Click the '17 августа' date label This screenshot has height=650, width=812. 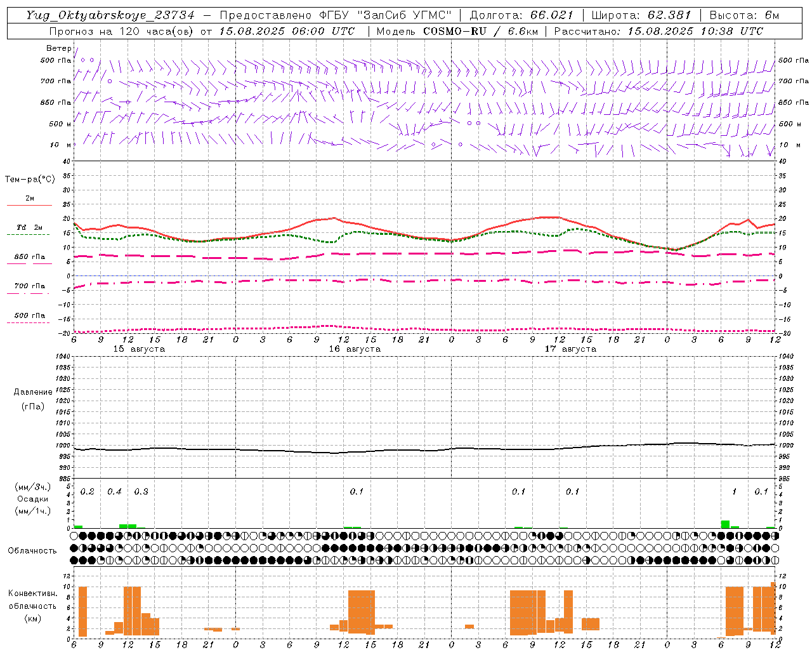(570, 349)
